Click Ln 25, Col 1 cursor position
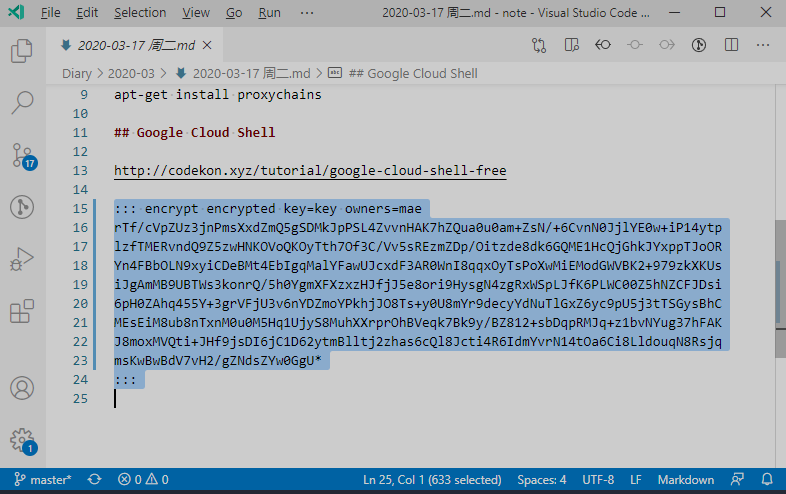786x494 pixels. (x=432, y=479)
